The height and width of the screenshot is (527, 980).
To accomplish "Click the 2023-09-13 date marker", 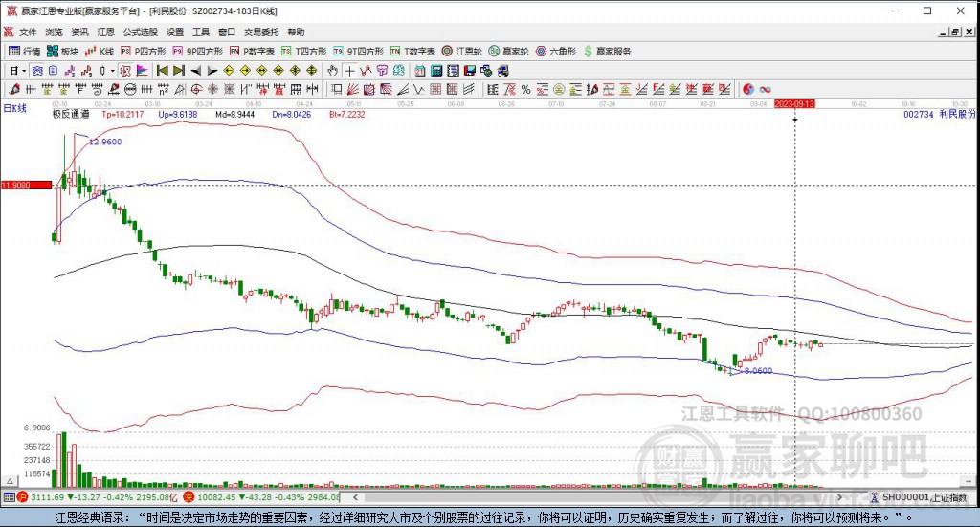I will pos(794,103).
